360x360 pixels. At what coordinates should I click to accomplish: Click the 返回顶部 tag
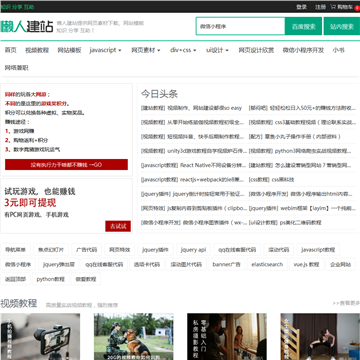[x=15, y=279]
